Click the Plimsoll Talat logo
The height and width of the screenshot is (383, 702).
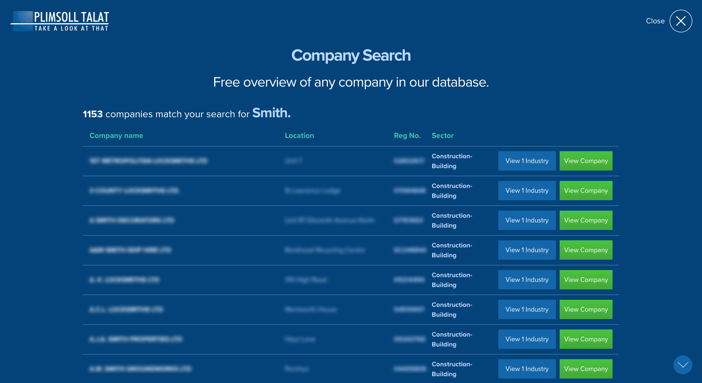pos(60,21)
